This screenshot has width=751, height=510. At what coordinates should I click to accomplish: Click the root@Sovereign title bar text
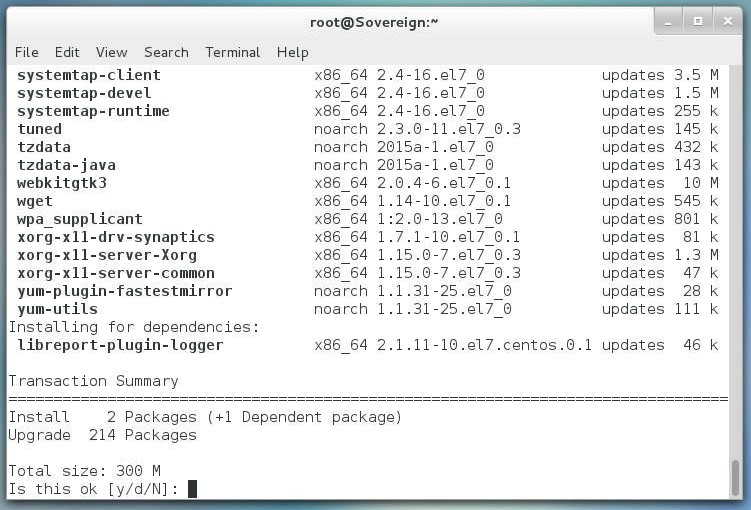click(x=375, y=22)
